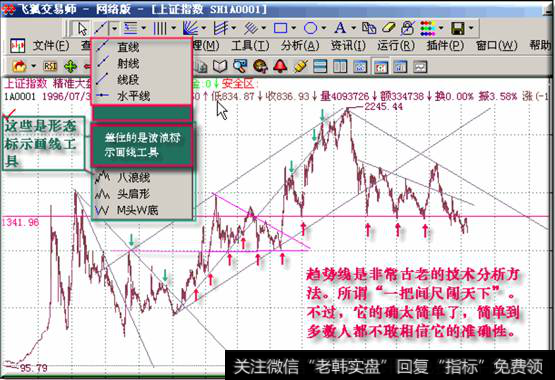
Task: Pick the rectangle drawing tool
Action: (280, 28)
